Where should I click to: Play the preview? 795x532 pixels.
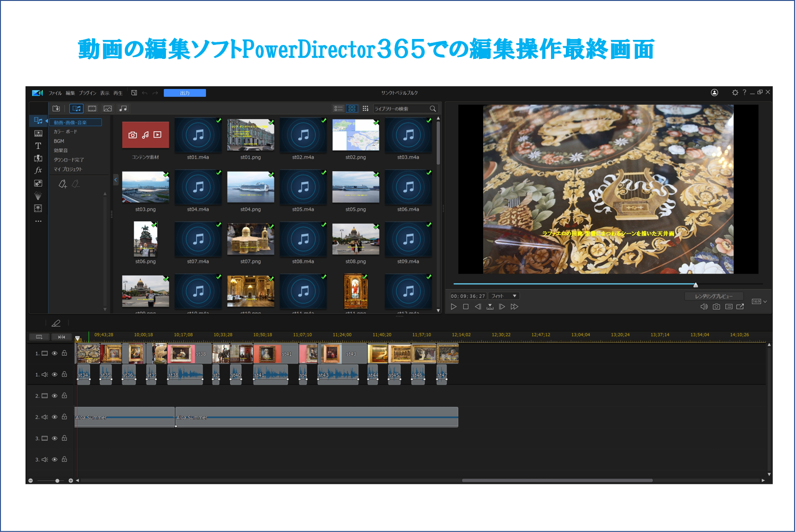coord(454,307)
